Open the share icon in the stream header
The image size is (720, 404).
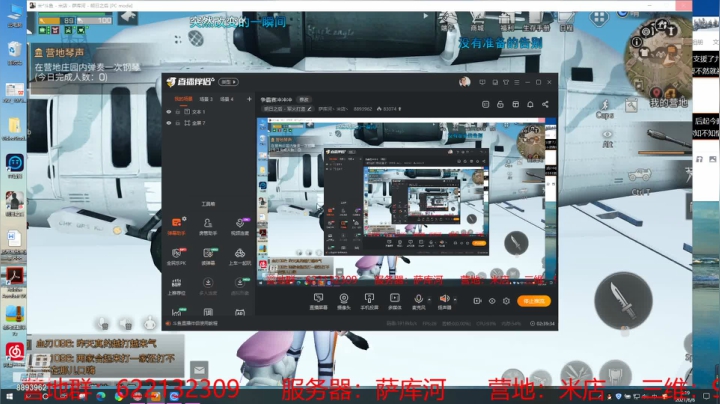click(x=545, y=105)
